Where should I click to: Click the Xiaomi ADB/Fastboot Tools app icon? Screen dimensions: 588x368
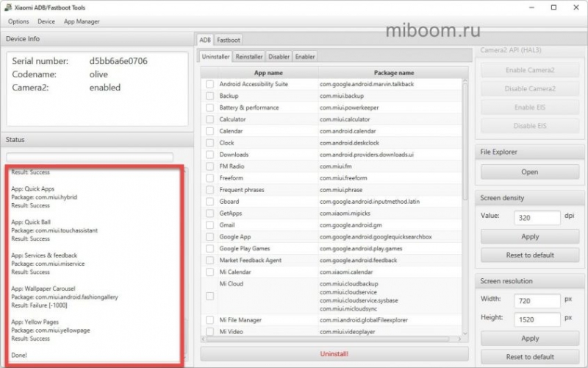(8, 7)
